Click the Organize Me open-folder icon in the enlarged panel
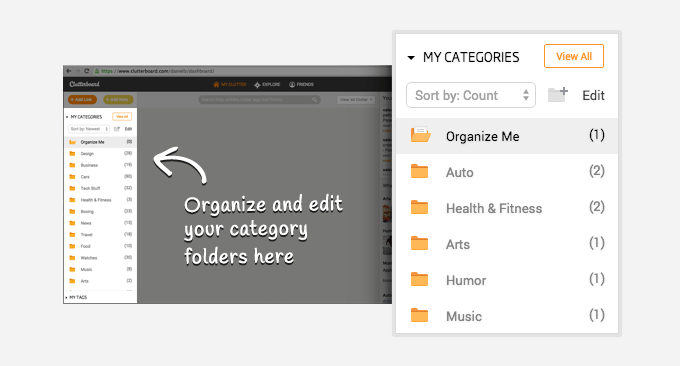This screenshot has height=366, width=680. pyautogui.click(x=420, y=134)
